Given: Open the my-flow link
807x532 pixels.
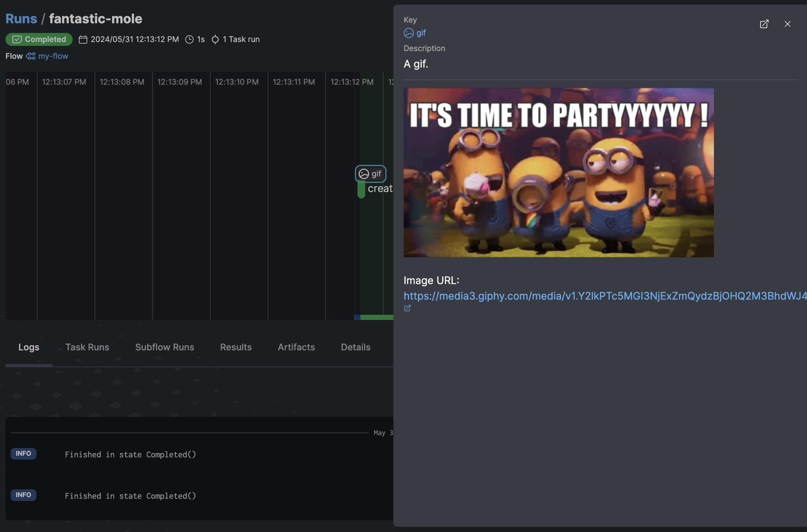Looking at the screenshot, I should [x=53, y=56].
